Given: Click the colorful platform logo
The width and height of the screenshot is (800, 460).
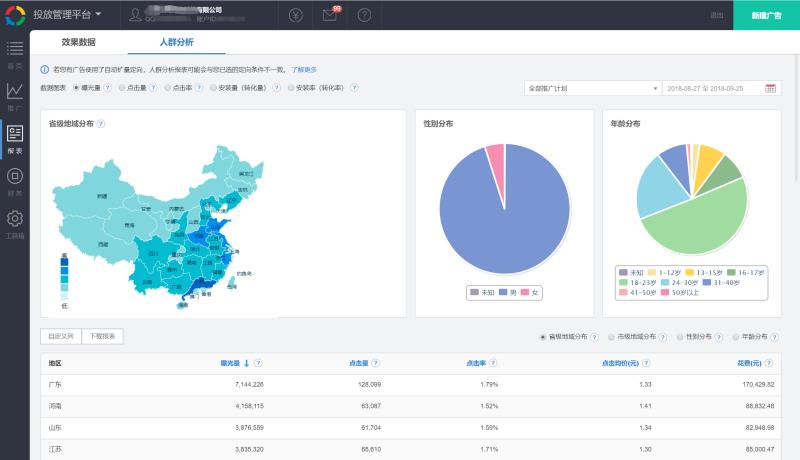Looking at the screenshot, I should [x=15, y=15].
